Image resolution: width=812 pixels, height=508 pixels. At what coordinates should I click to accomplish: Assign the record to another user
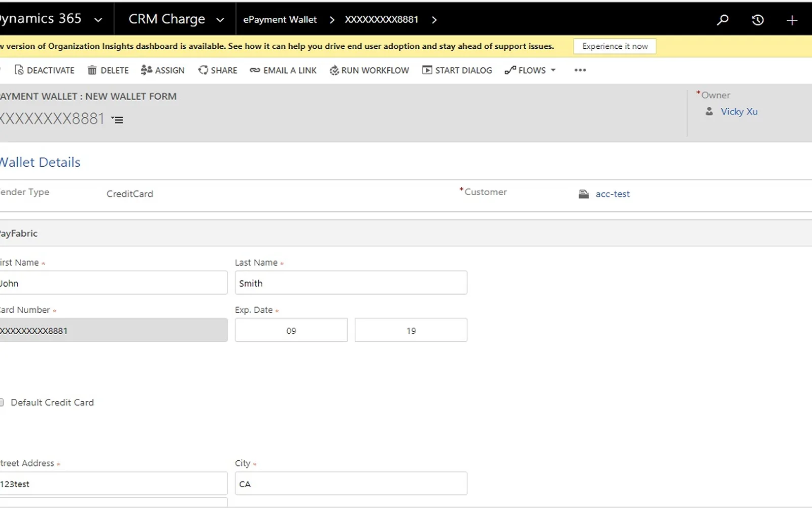pyautogui.click(x=162, y=70)
